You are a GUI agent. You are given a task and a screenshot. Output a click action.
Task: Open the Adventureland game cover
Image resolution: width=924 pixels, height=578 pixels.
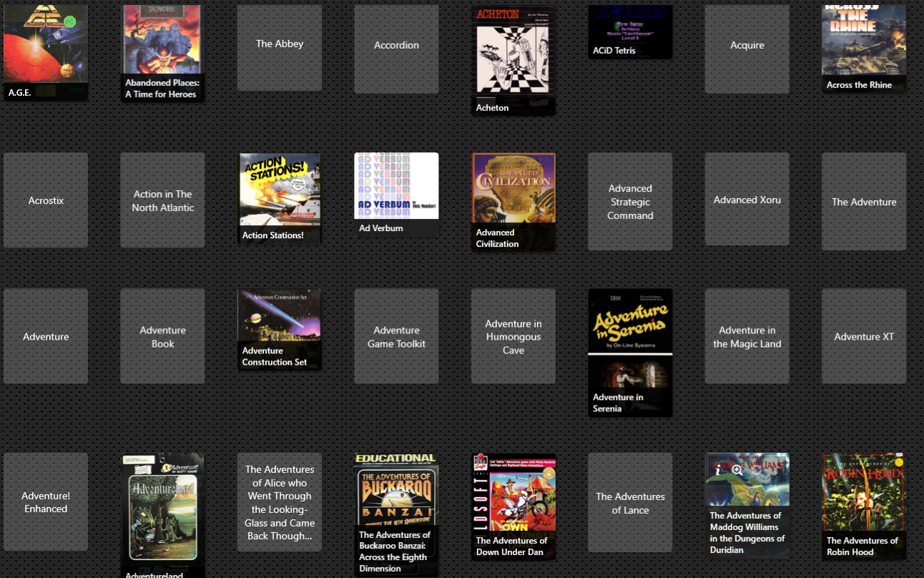pos(162,515)
